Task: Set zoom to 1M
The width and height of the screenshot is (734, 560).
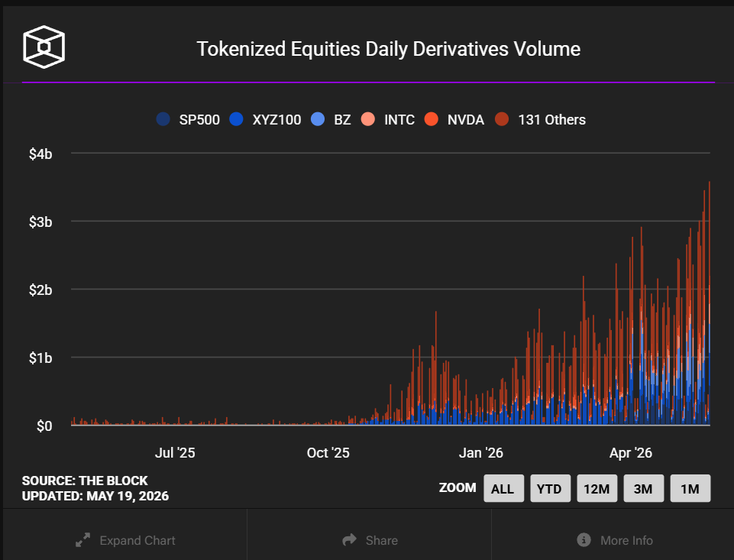Action: tap(690, 488)
